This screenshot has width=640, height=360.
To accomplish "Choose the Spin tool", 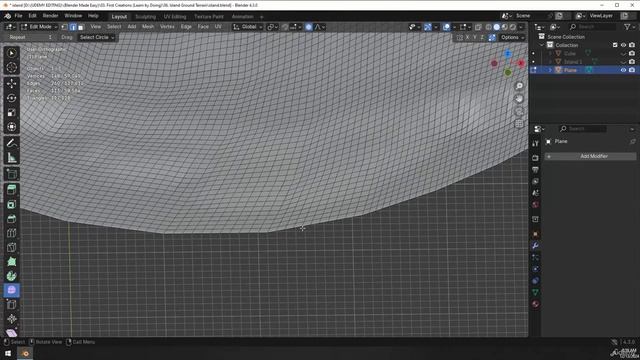I will [11, 276].
